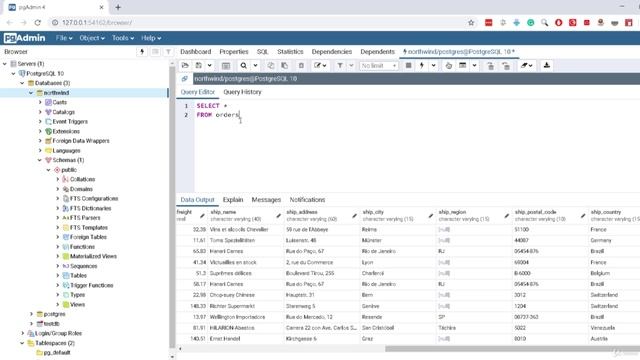This screenshot has height=360, width=640.
Task: Select the Login/Group Roles tree item
Action: (x=59, y=333)
